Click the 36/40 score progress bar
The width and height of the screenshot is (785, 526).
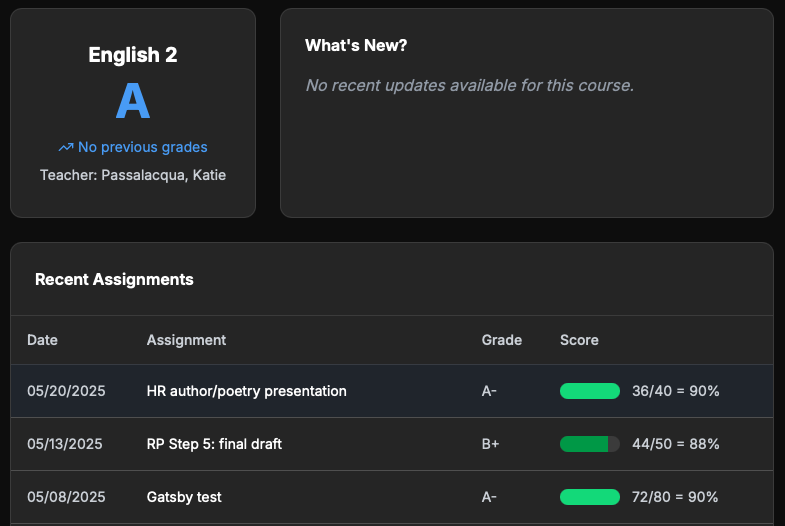pyautogui.click(x=590, y=391)
